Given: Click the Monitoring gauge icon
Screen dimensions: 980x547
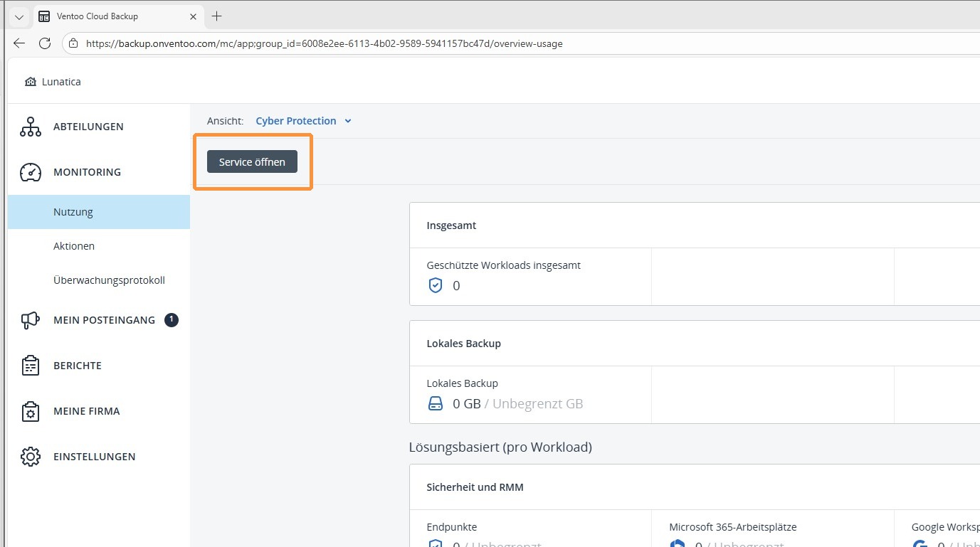Looking at the screenshot, I should click(31, 172).
